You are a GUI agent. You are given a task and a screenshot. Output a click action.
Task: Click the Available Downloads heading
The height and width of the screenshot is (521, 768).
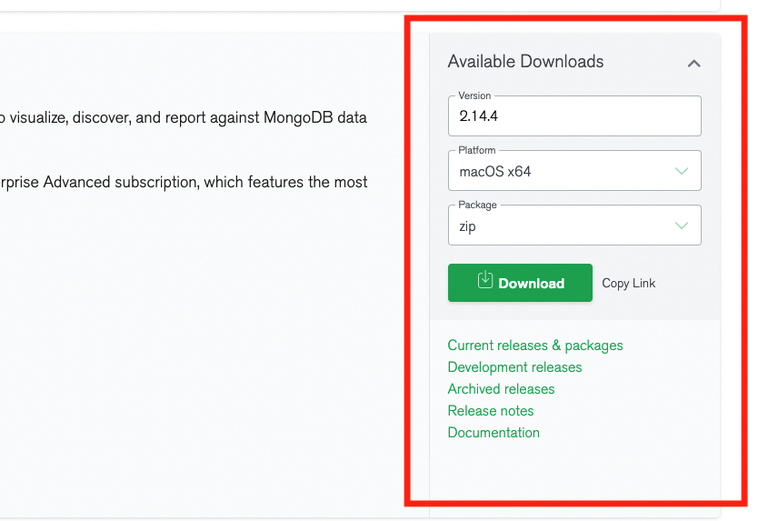[525, 61]
